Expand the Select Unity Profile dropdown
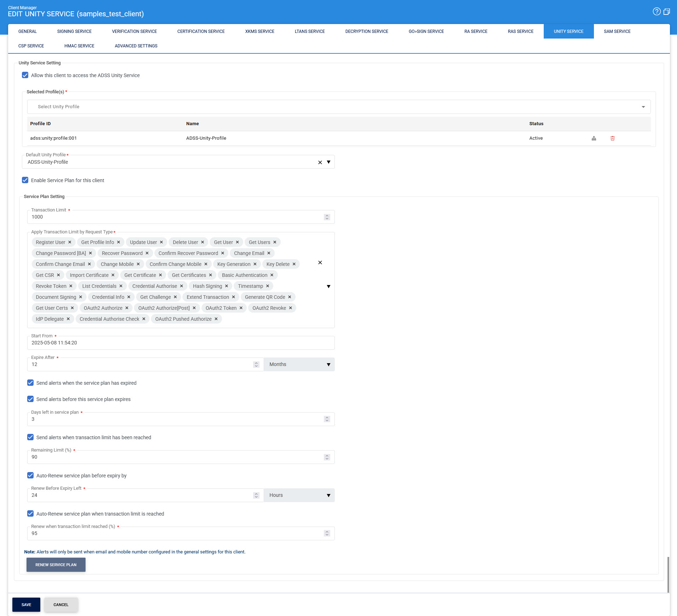Screen dimensions: 677x616 tap(643, 107)
